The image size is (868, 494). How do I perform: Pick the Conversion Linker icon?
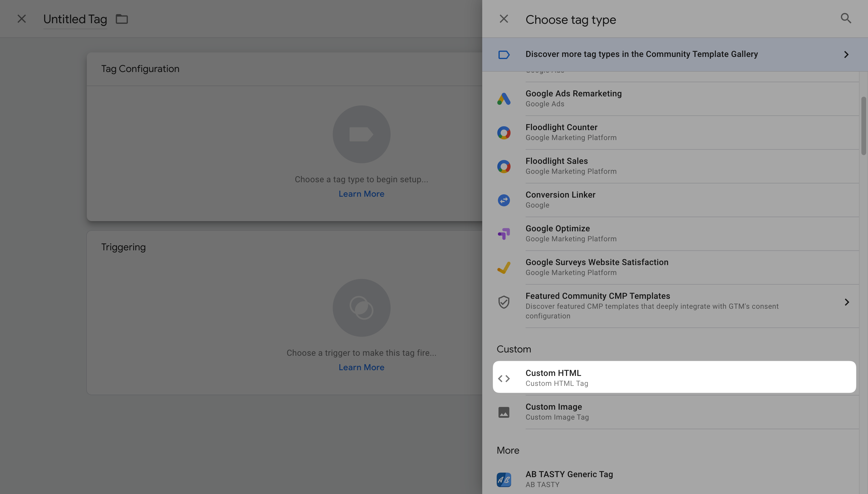click(x=504, y=200)
